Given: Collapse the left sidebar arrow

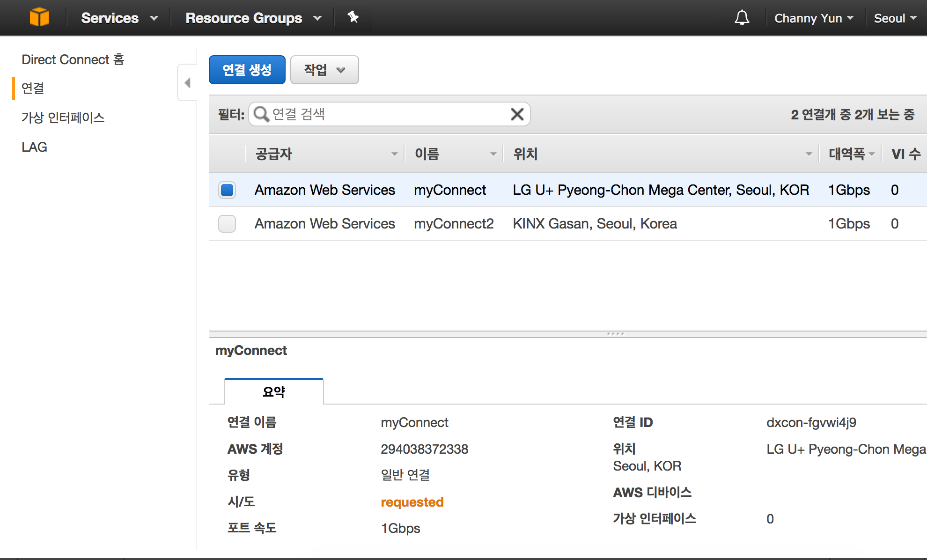Looking at the screenshot, I should (x=187, y=83).
